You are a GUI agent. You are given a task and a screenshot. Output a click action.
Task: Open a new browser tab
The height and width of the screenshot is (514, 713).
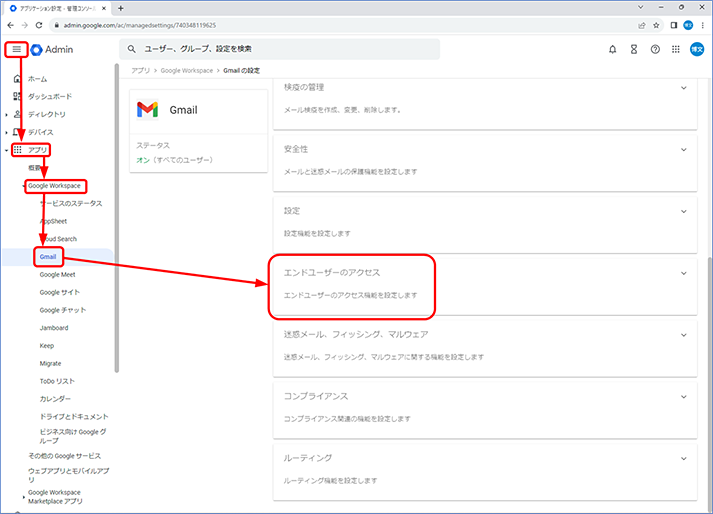pos(121,8)
